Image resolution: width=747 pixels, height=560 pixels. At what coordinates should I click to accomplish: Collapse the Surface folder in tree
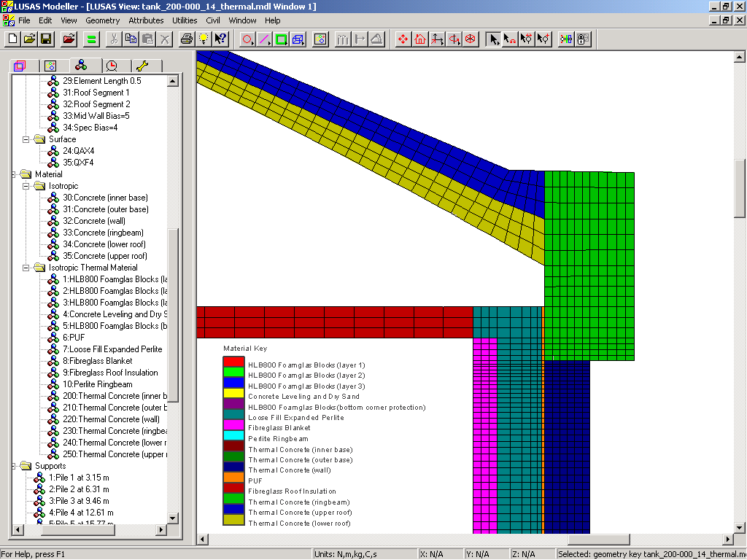[x=27, y=139]
